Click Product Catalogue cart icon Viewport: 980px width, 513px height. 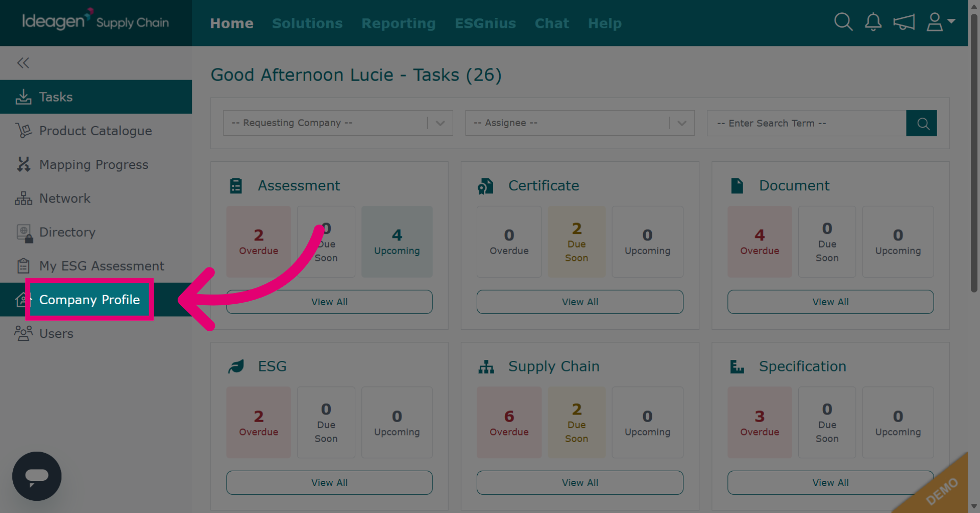click(x=23, y=131)
